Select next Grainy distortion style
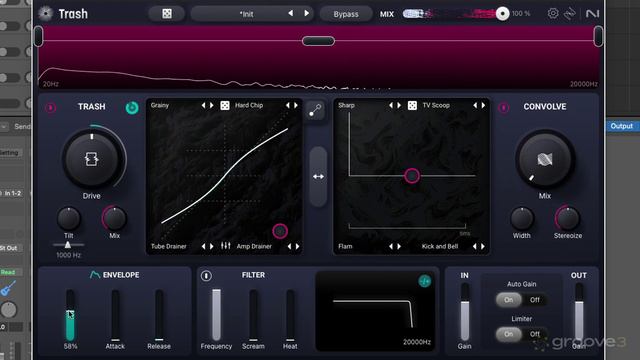The width and height of the screenshot is (640, 360). coord(212,105)
